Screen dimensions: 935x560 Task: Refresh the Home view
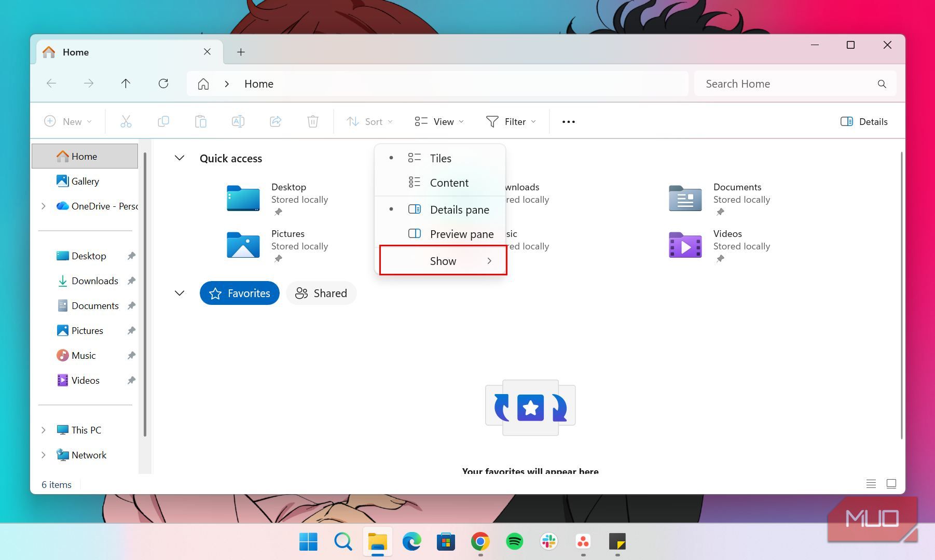point(163,83)
